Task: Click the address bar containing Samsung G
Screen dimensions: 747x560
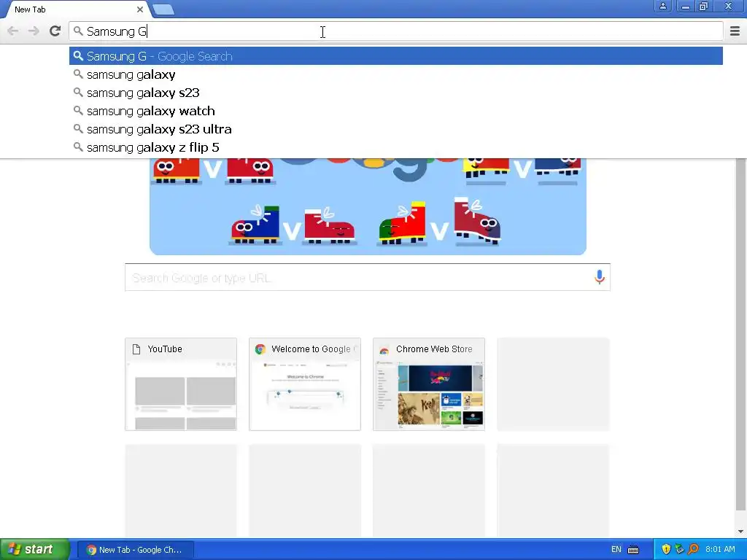Action: point(396,31)
